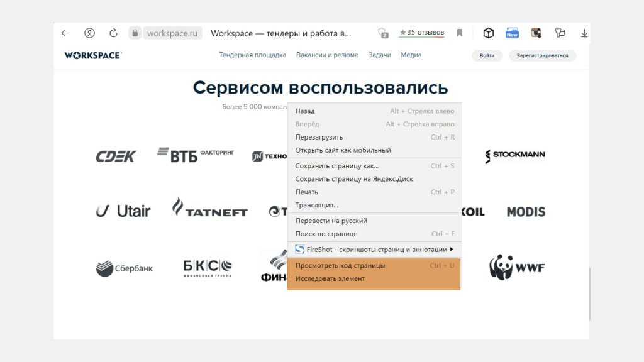Click the БКС logo
644x362 pixels.
coord(208,268)
